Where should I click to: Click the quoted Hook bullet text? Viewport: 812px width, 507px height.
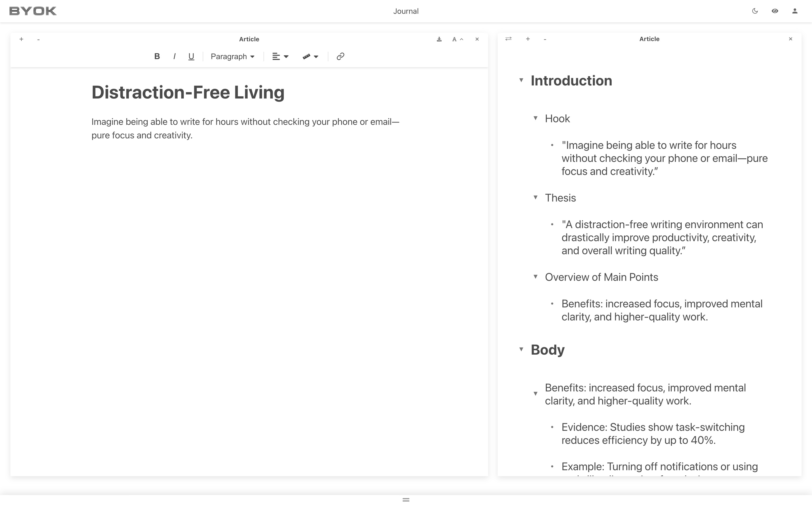click(664, 158)
